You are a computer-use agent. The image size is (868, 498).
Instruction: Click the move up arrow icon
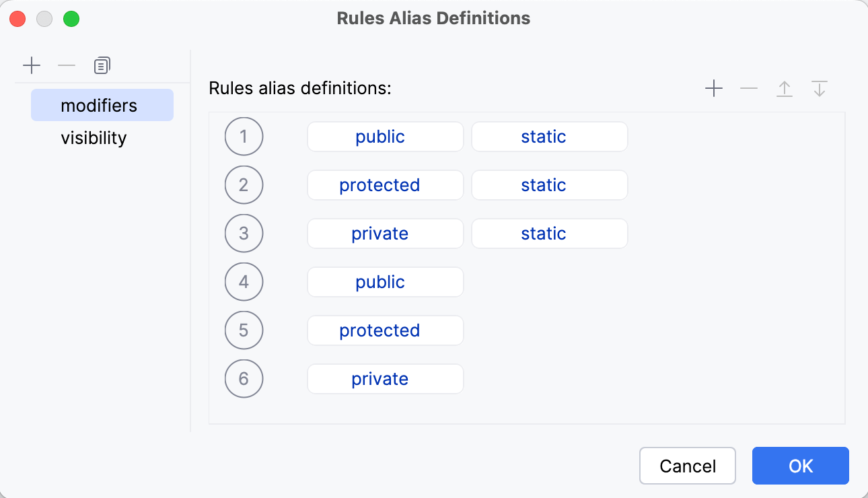coord(785,88)
